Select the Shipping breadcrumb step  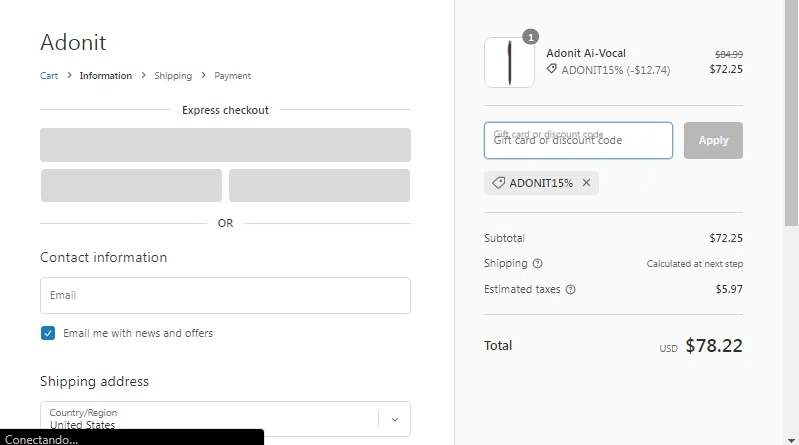(x=173, y=76)
